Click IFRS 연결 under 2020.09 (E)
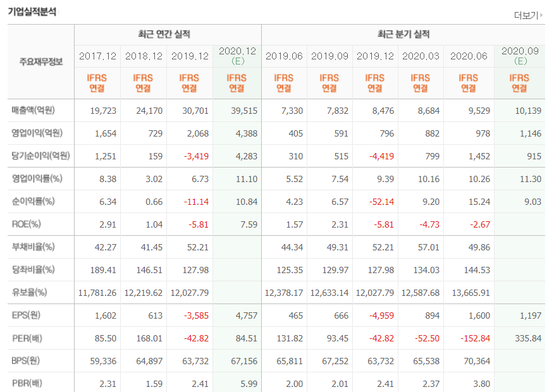 (x=519, y=83)
